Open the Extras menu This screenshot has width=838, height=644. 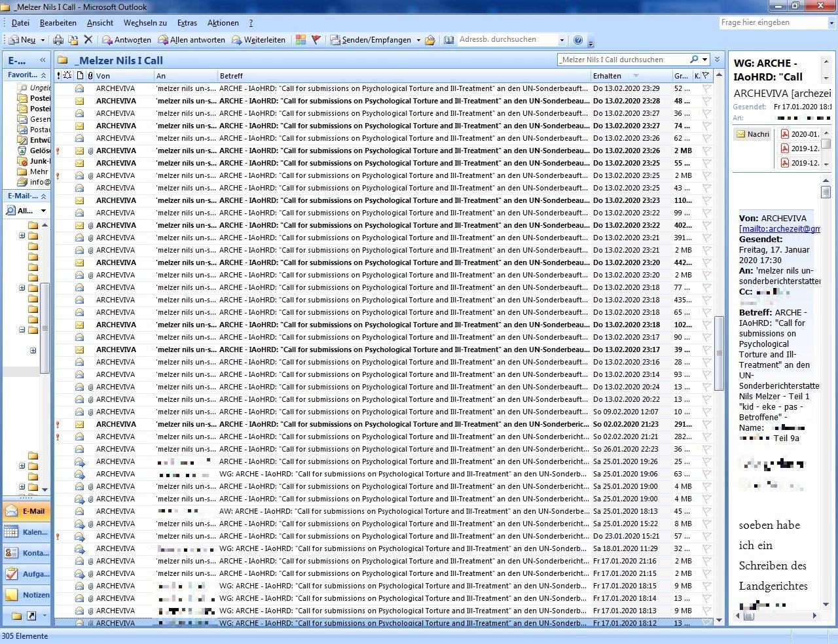[x=187, y=23]
